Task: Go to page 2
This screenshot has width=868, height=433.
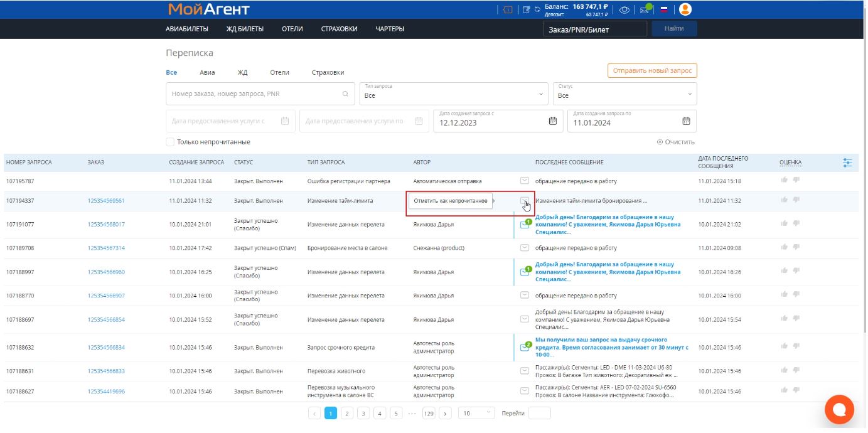Action: 347,413
